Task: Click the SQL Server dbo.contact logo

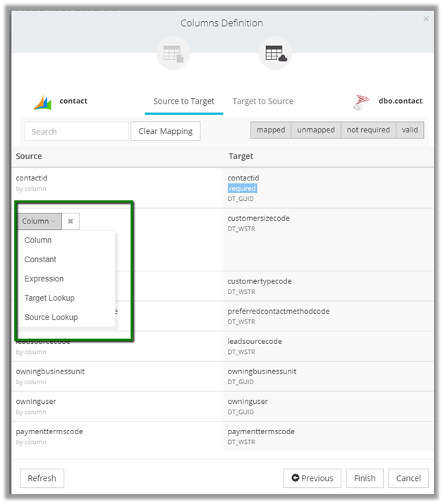Action: pos(362,102)
